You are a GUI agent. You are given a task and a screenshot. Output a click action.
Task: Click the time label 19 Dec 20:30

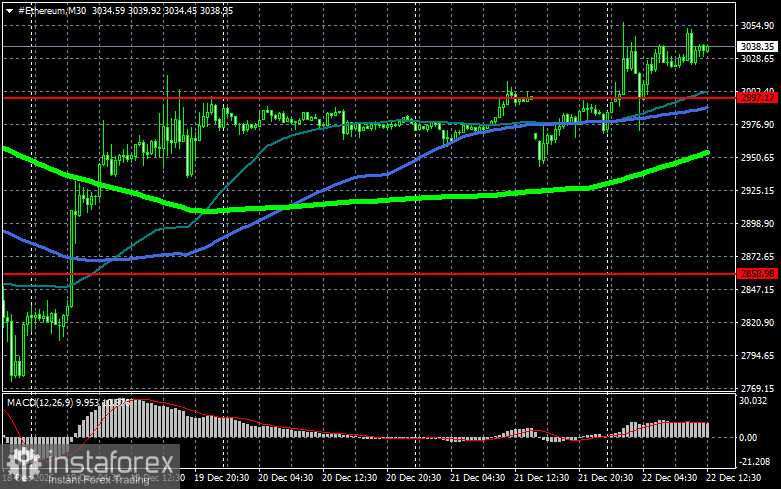[x=221, y=478]
